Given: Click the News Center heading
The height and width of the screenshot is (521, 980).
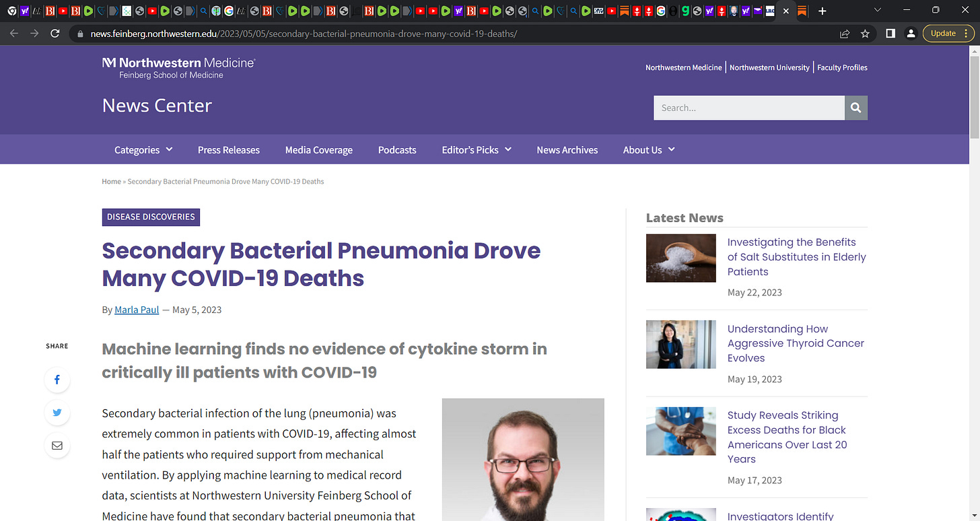Looking at the screenshot, I should pyautogui.click(x=157, y=106).
